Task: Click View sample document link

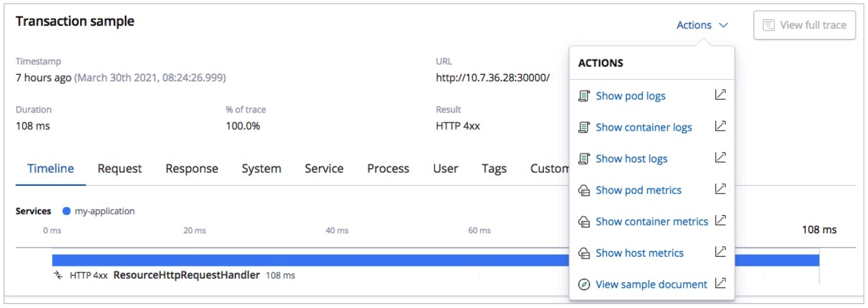Action: (x=651, y=285)
